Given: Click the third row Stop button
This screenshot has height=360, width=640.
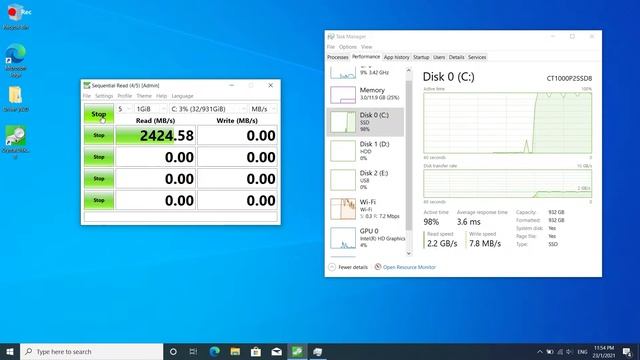Looking at the screenshot, I should click(x=99, y=178).
